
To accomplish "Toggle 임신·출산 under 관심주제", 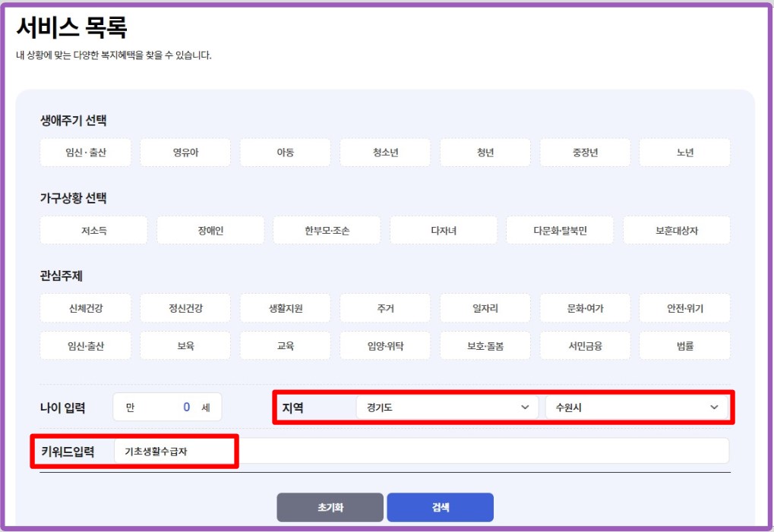I will pos(85,345).
